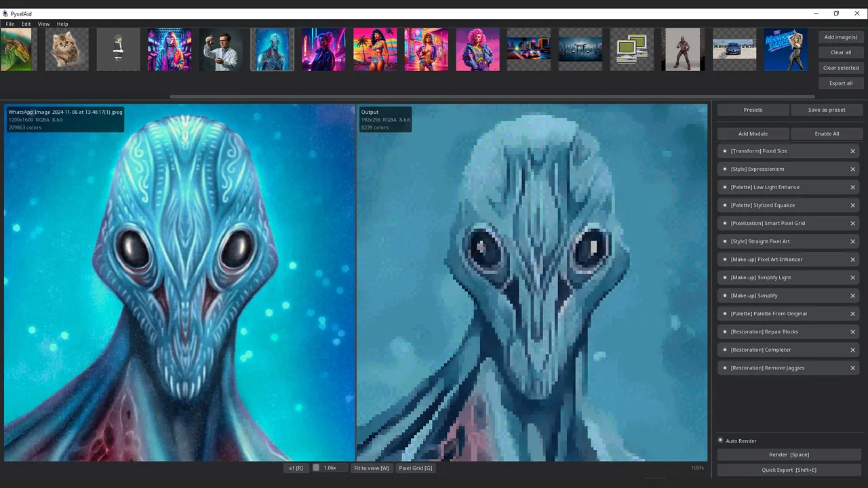Open the Edit menu
This screenshot has height=488, width=868.
pyautogui.click(x=26, y=24)
